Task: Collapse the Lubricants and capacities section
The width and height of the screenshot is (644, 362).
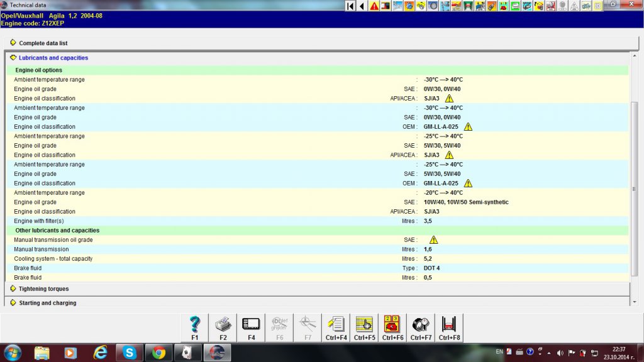Action: coord(53,58)
